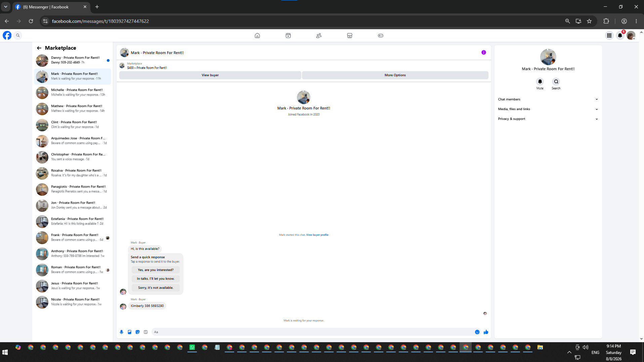Expand Privacy & support section
644x362 pixels.
click(x=548, y=119)
